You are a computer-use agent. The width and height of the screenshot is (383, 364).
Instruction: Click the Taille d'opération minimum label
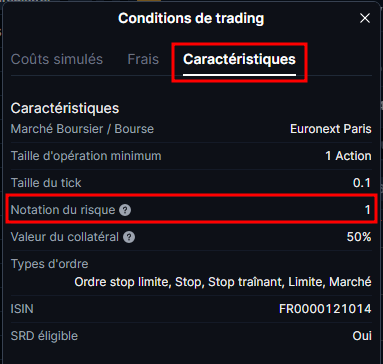(x=86, y=156)
